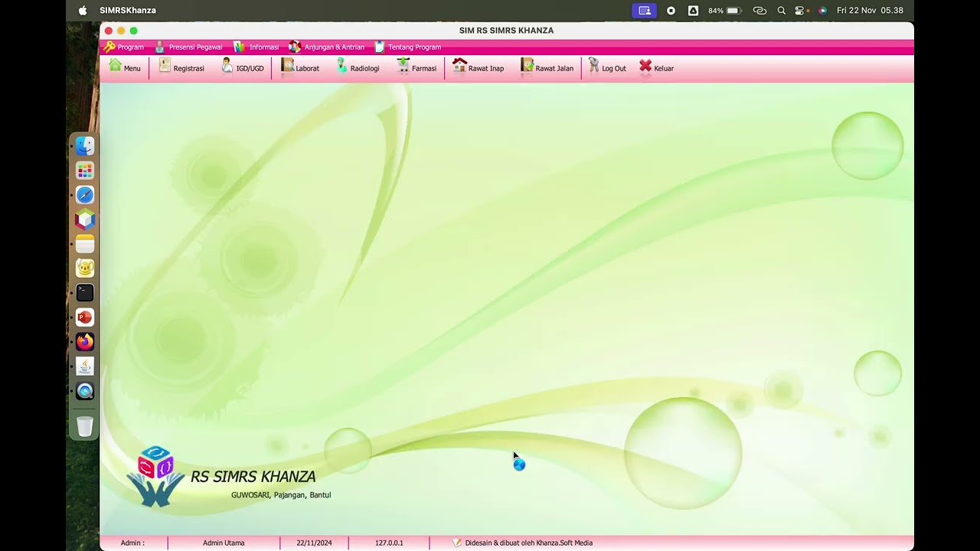
Task: Open the Presensi Pegawai menu
Action: 188,47
